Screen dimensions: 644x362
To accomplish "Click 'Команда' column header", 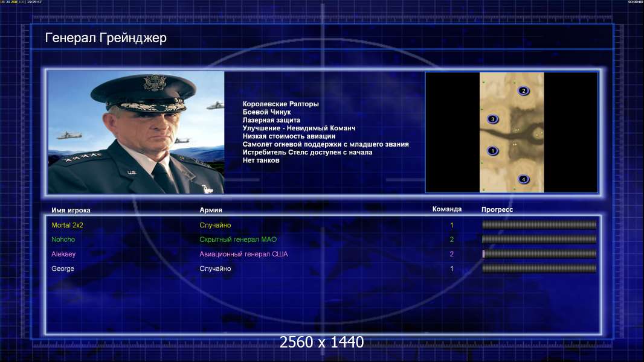I will click(x=447, y=209).
